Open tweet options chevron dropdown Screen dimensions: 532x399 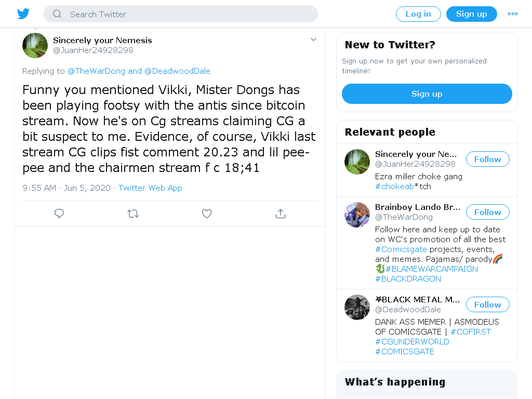pyautogui.click(x=313, y=39)
